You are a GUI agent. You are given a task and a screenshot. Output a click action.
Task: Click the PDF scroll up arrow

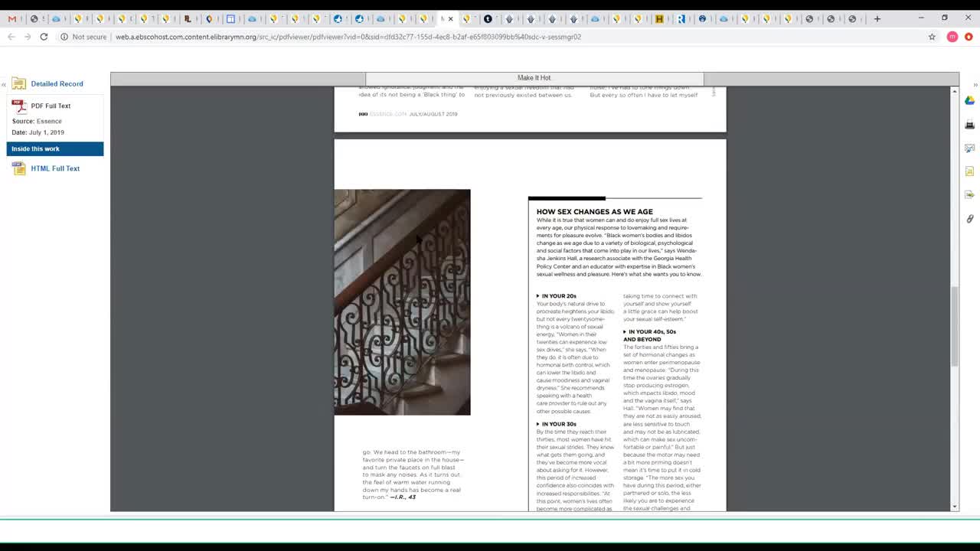pos(954,91)
